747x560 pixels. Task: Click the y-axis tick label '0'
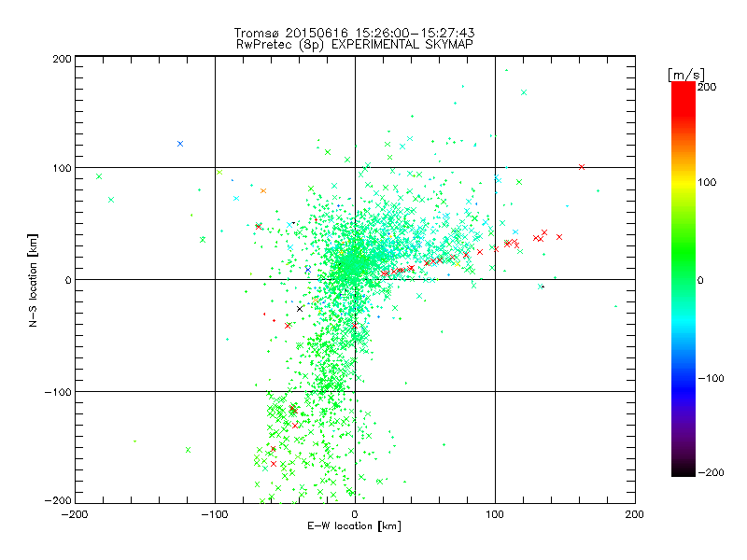pos(68,280)
